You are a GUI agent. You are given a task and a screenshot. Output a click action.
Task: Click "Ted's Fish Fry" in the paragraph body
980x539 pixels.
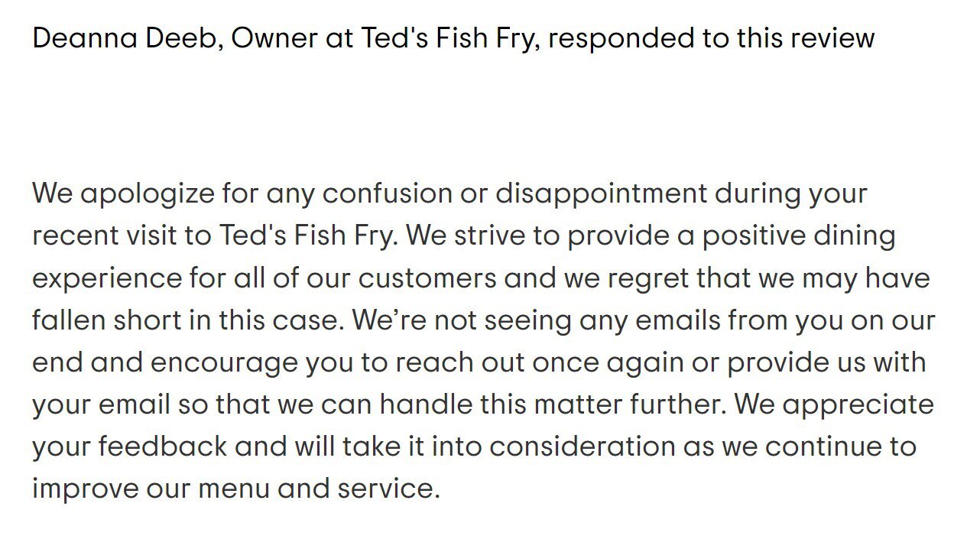pyautogui.click(x=308, y=235)
